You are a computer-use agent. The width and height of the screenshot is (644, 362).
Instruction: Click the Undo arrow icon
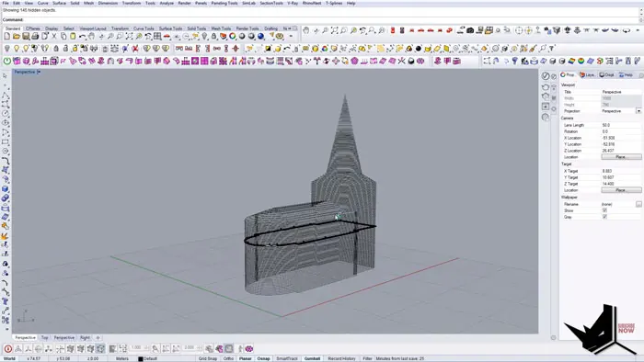[x=83, y=37]
